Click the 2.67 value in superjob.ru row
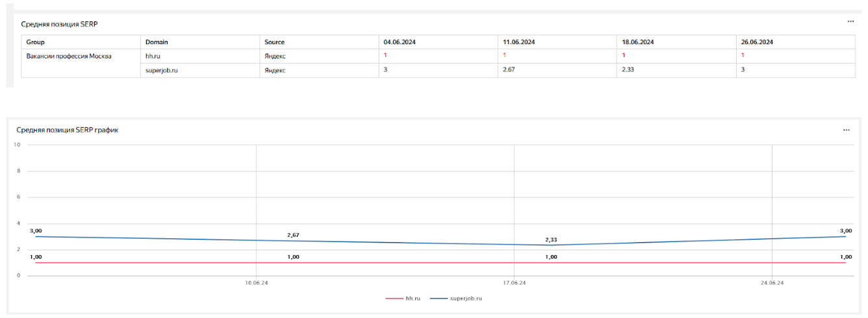 [509, 69]
